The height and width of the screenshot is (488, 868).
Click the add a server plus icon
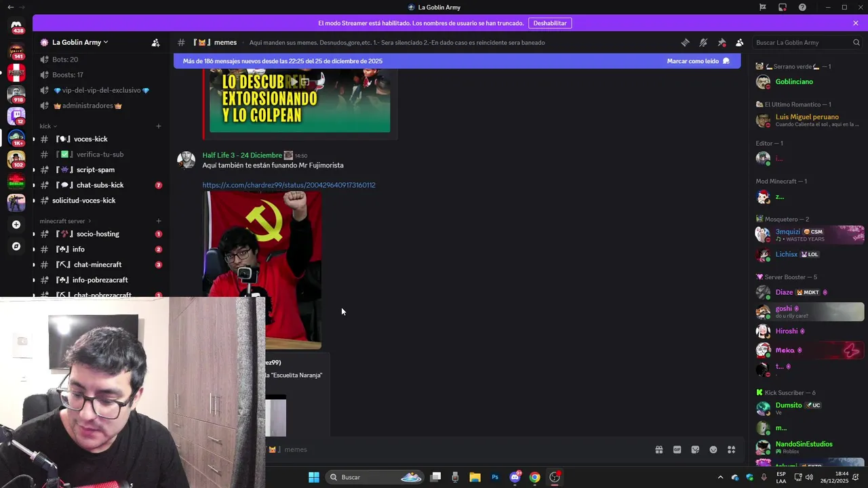(16, 224)
